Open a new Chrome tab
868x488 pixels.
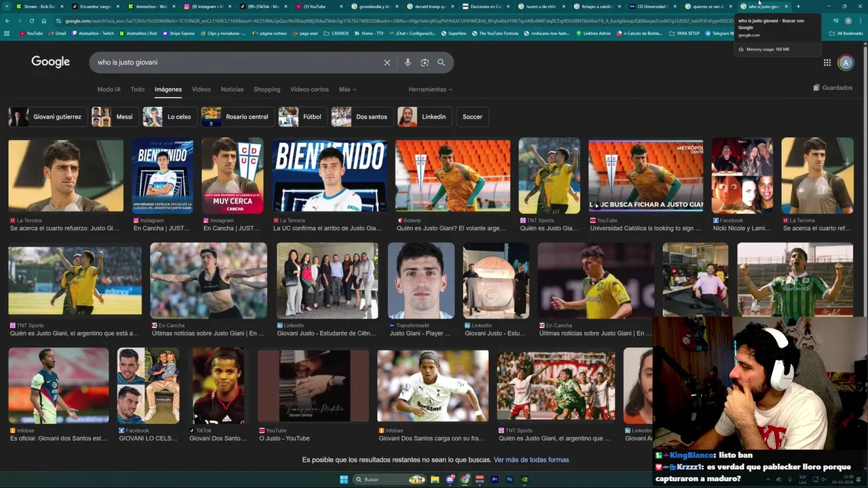click(798, 6)
